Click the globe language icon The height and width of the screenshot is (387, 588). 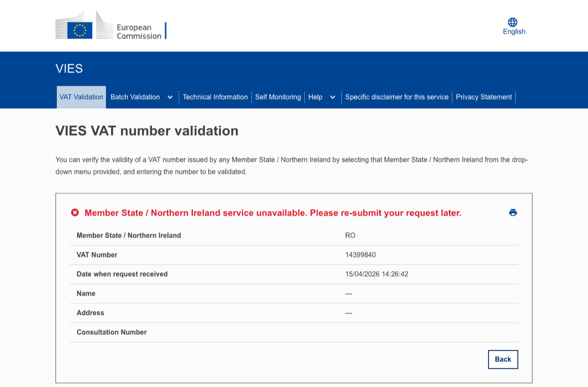pos(513,22)
